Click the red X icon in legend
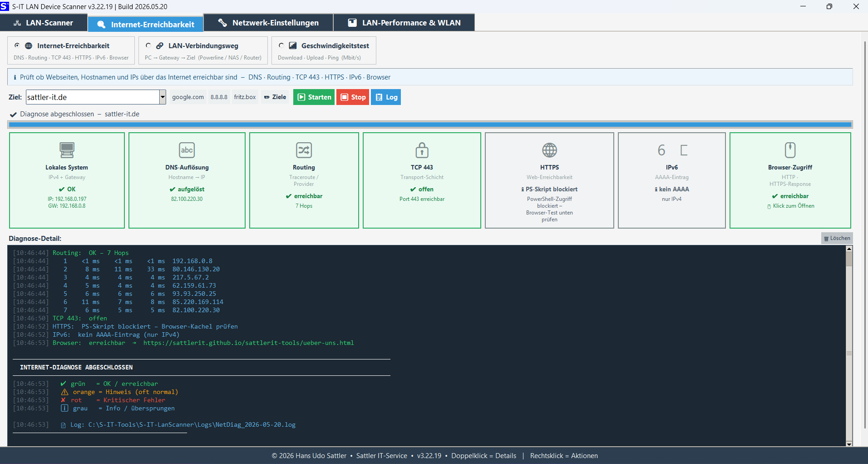This screenshot has height=464, width=868. click(x=63, y=400)
